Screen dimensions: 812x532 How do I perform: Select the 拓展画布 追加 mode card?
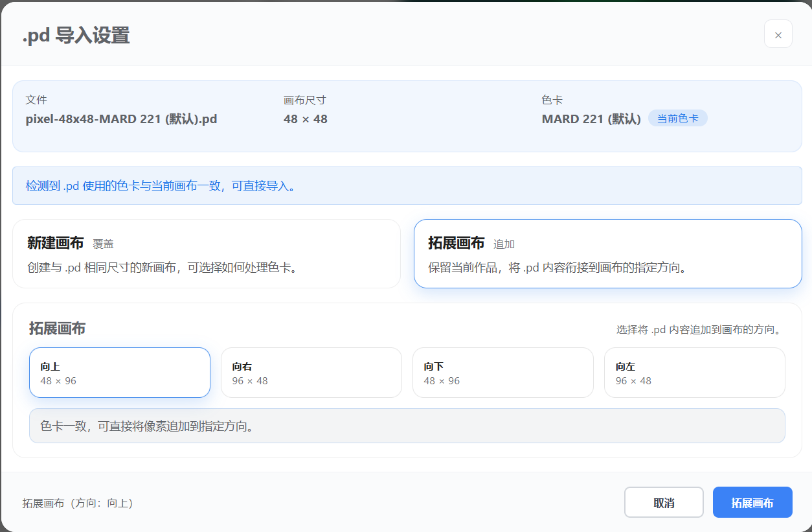(x=607, y=254)
